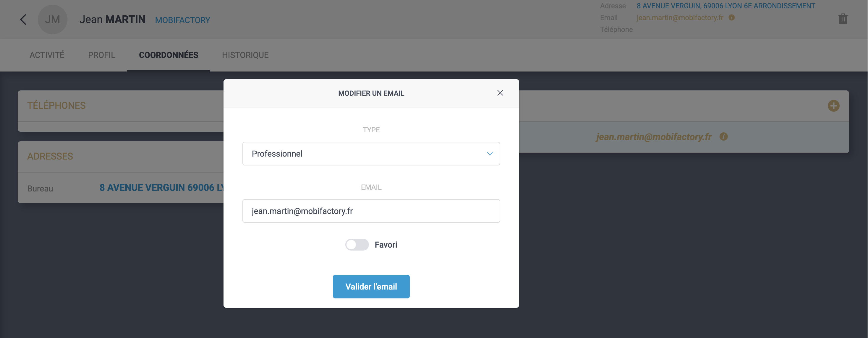Click the Type dropdown chevron arrow

[x=490, y=154]
